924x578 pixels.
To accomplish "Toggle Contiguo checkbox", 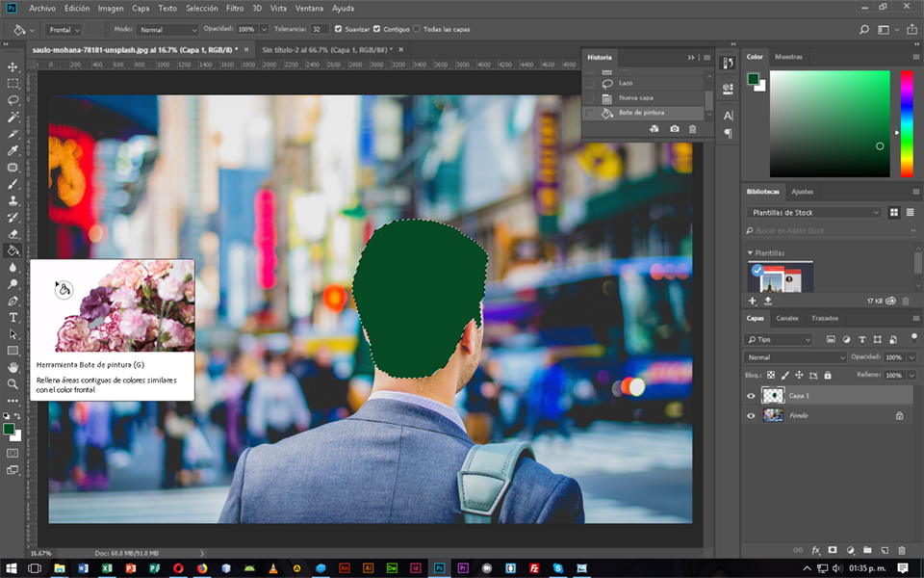I will pos(376,29).
